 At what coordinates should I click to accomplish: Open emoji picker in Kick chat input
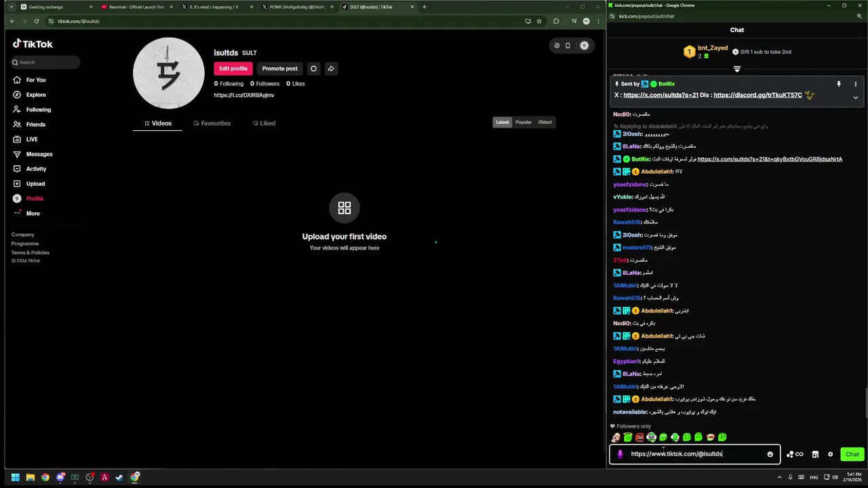[x=770, y=454]
